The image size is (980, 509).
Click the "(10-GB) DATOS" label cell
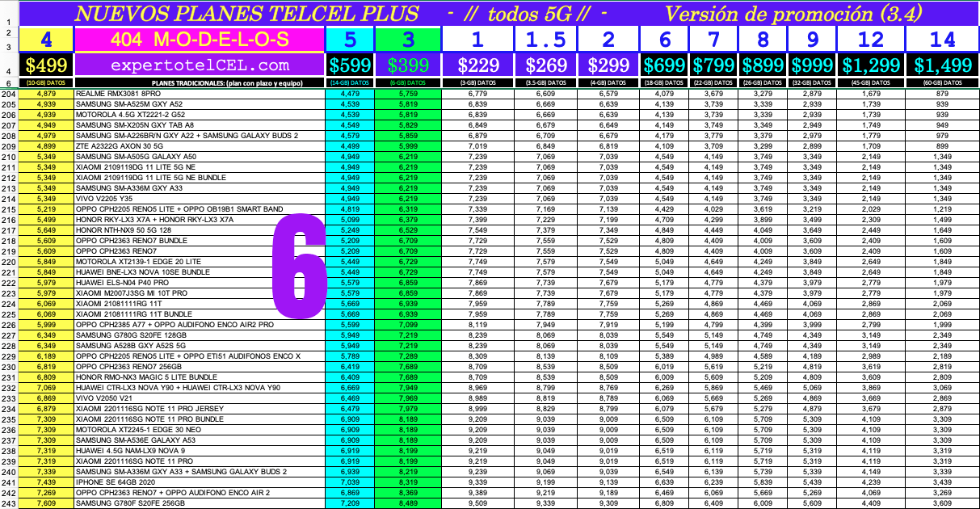pos(48,83)
